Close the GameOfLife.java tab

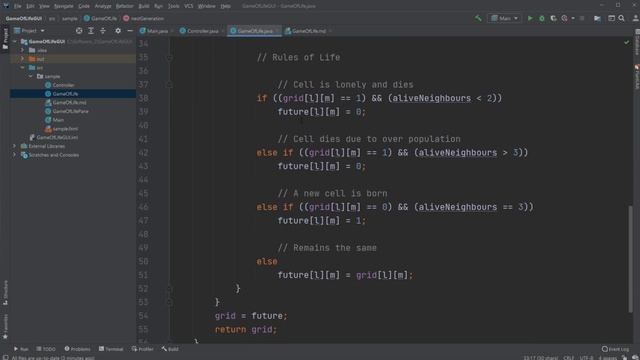click(278, 31)
